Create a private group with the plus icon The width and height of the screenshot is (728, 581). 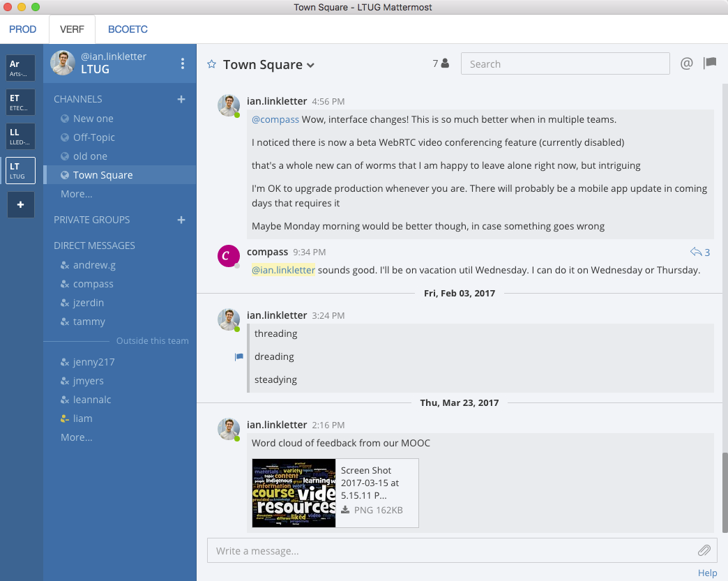181,219
